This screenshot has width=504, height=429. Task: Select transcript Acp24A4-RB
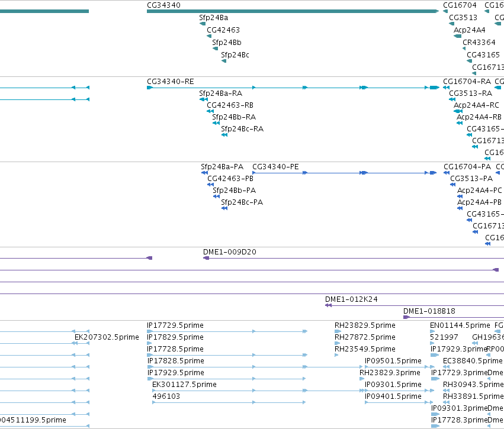[460, 123]
